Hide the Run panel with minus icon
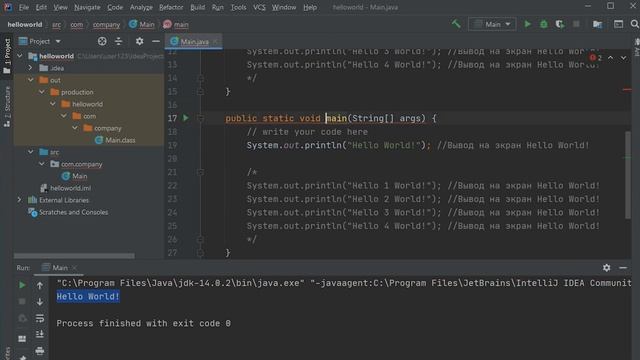640x360 pixels. click(x=623, y=268)
